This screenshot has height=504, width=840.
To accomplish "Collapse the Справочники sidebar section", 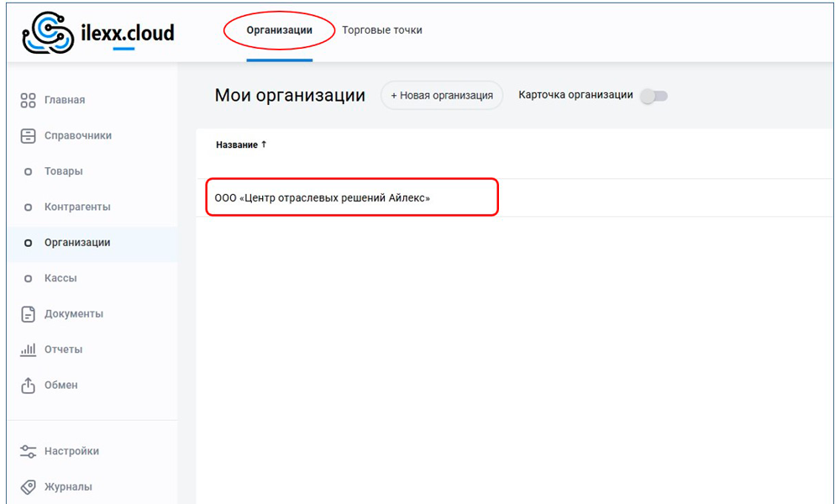I will pos(77,136).
